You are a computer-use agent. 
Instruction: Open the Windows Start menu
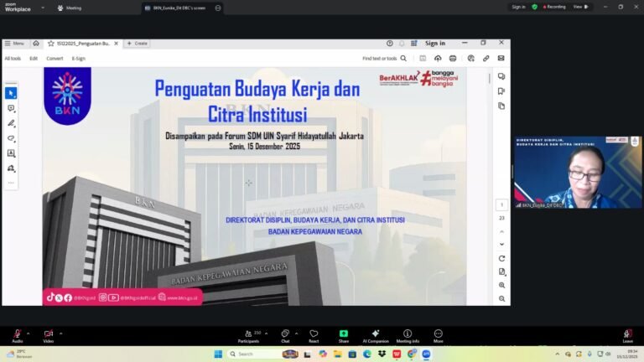click(219, 354)
